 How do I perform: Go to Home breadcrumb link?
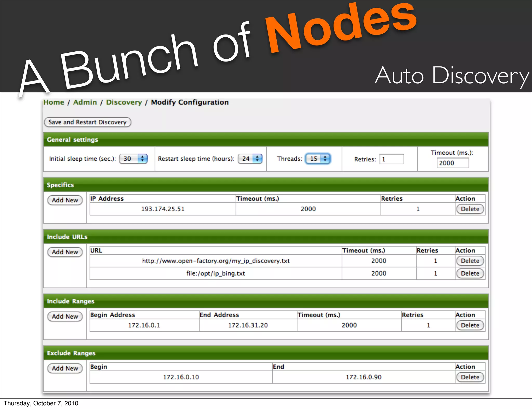[54, 102]
